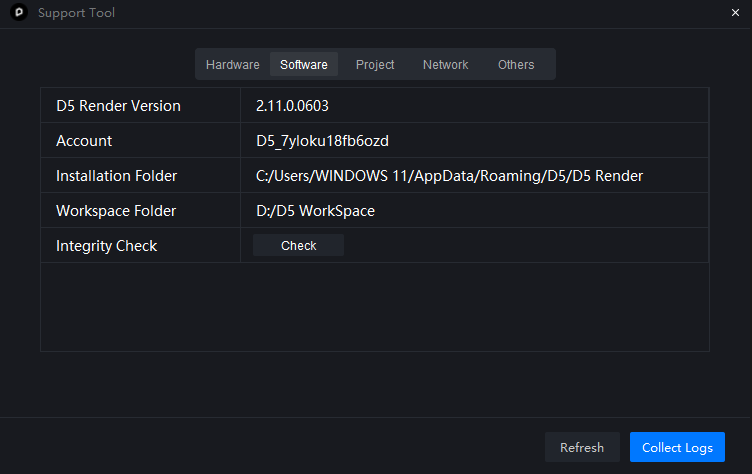Click the Account row label

click(x=84, y=141)
